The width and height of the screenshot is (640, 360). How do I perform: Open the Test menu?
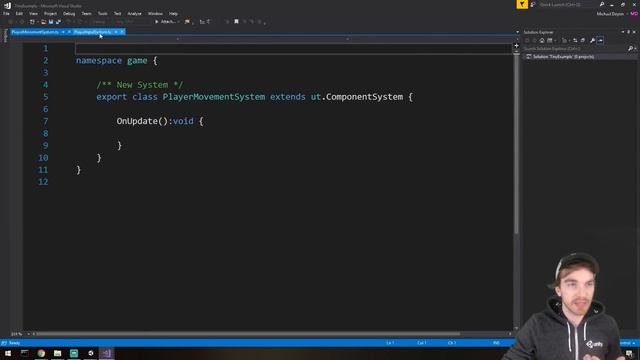point(118,13)
